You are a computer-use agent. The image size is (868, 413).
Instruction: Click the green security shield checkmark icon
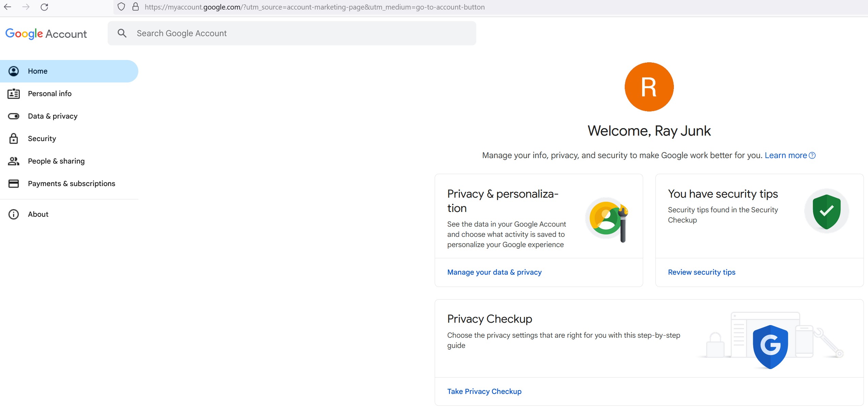(x=826, y=211)
